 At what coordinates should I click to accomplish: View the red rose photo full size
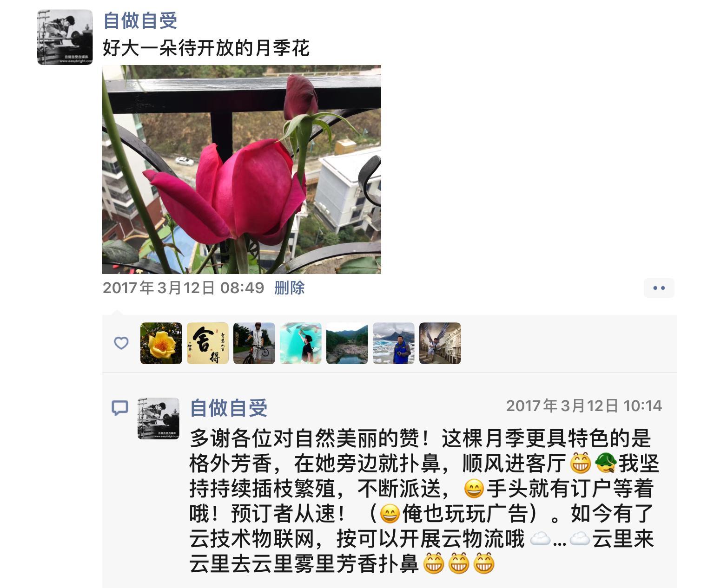[242, 170]
